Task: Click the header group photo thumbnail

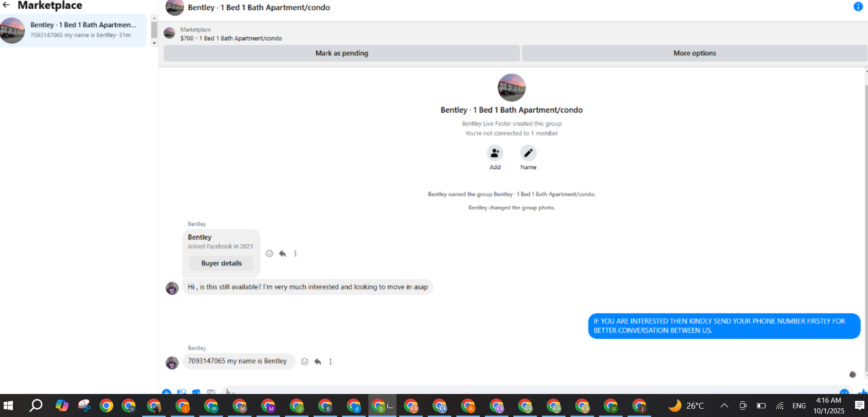Action: coord(175,7)
